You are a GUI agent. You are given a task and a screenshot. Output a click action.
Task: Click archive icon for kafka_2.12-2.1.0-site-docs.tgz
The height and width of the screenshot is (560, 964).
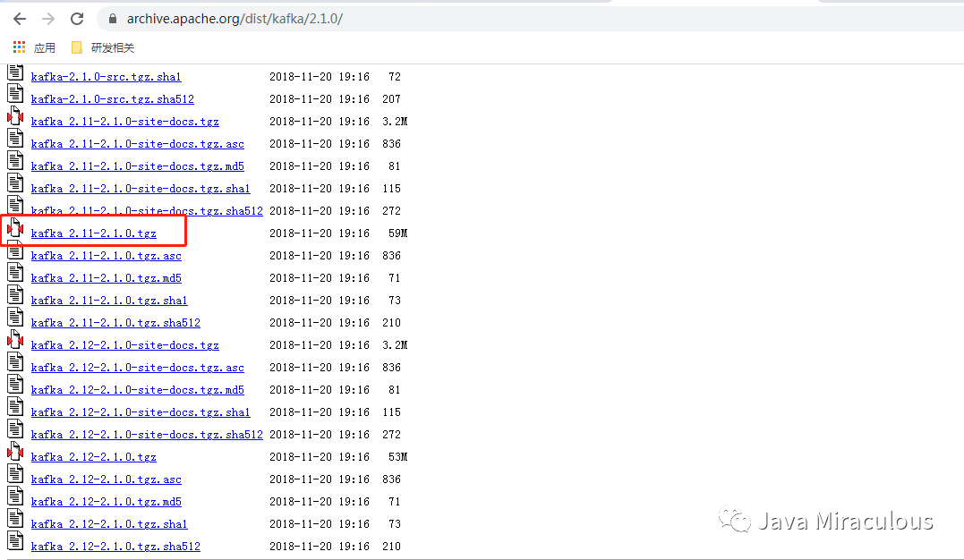click(x=15, y=339)
